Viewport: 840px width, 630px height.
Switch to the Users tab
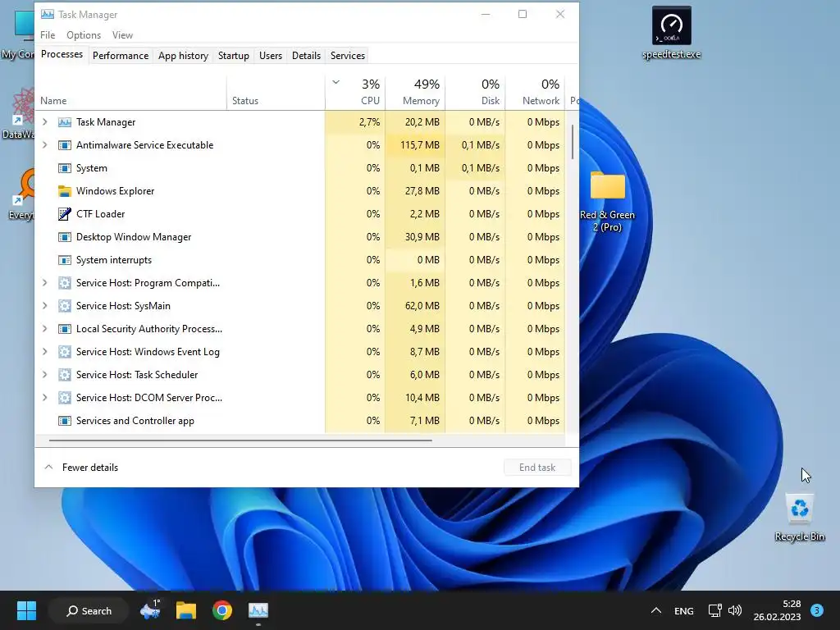point(271,56)
